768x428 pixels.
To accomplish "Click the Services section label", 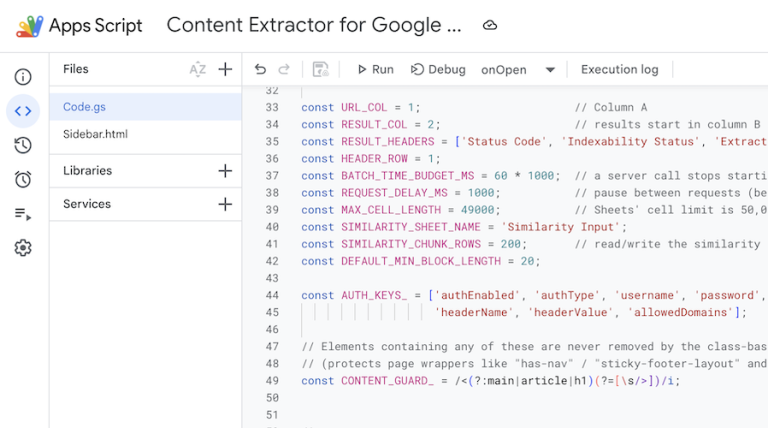I will pos(87,204).
